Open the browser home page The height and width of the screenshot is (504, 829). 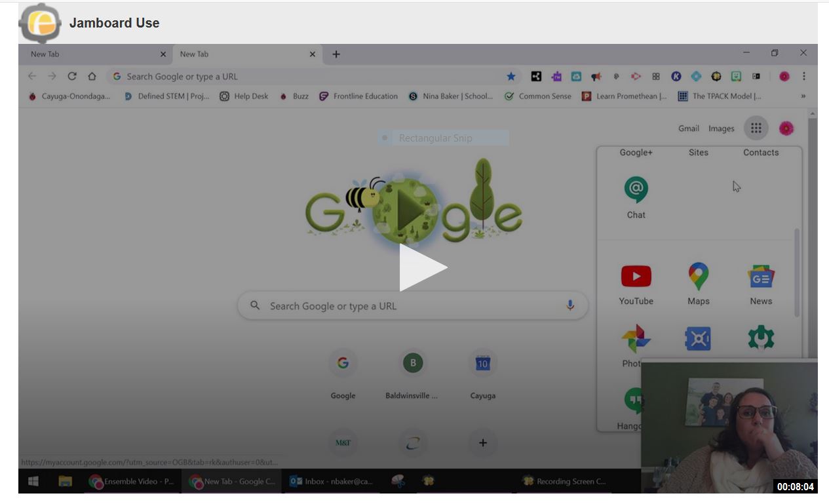[92, 76]
